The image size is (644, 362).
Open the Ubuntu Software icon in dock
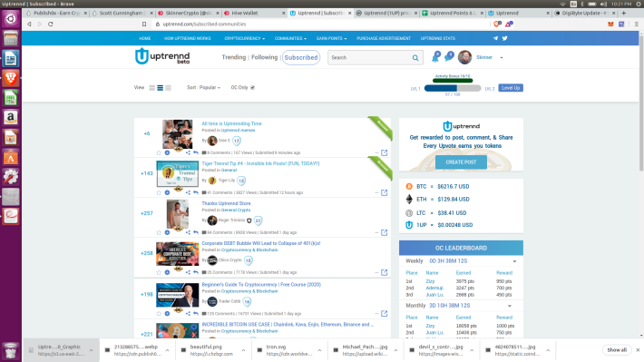coord(11,157)
